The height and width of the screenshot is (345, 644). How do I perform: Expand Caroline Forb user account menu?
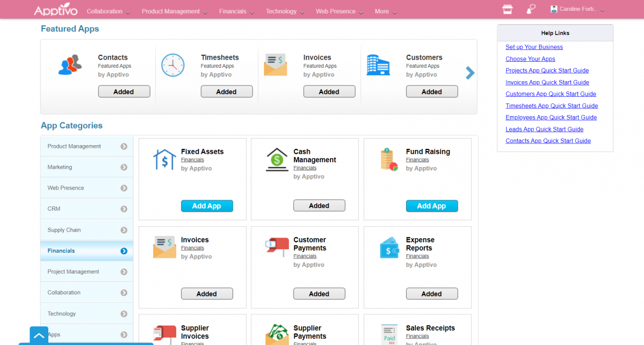(577, 10)
